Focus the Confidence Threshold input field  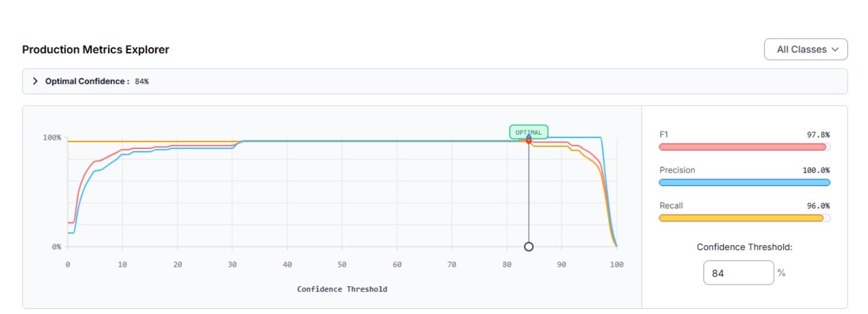click(x=738, y=273)
